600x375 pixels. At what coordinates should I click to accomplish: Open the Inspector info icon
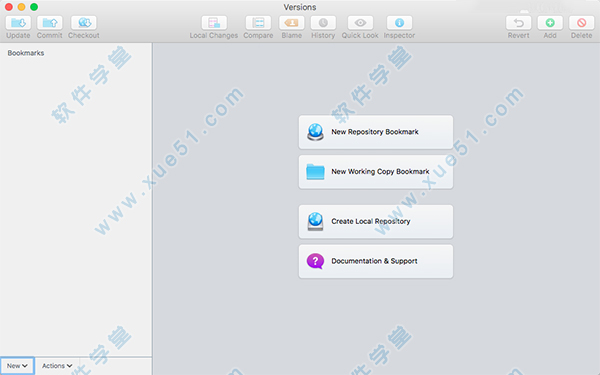(399, 23)
